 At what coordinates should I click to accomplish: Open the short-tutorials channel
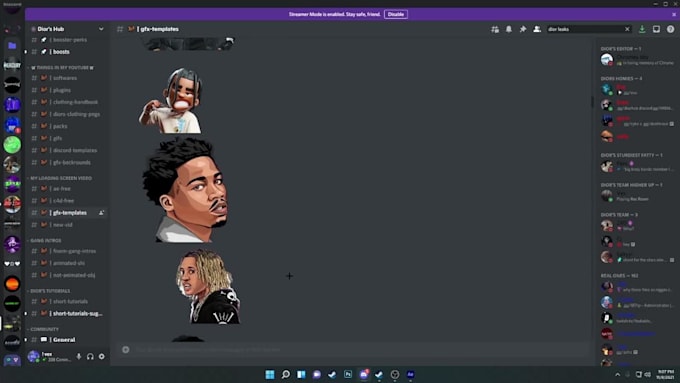click(67, 301)
